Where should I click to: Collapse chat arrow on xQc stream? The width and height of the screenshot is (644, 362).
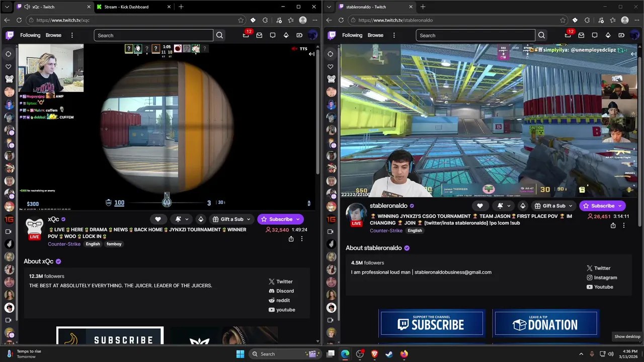pos(311,54)
